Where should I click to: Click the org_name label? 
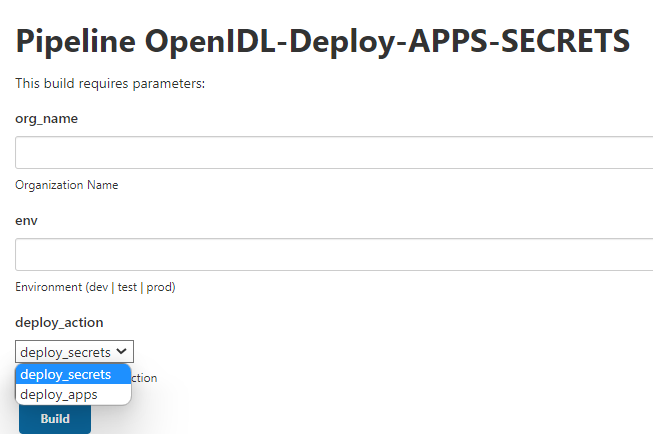(x=47, y=119)
